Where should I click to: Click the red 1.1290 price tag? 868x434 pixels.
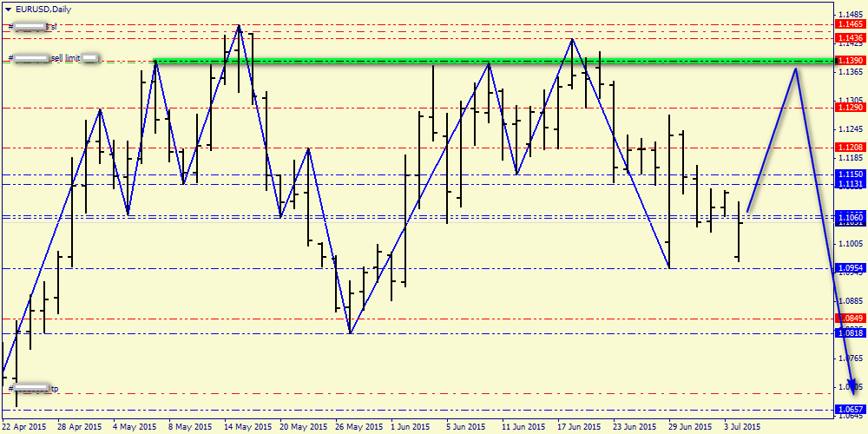coord(850,107)
